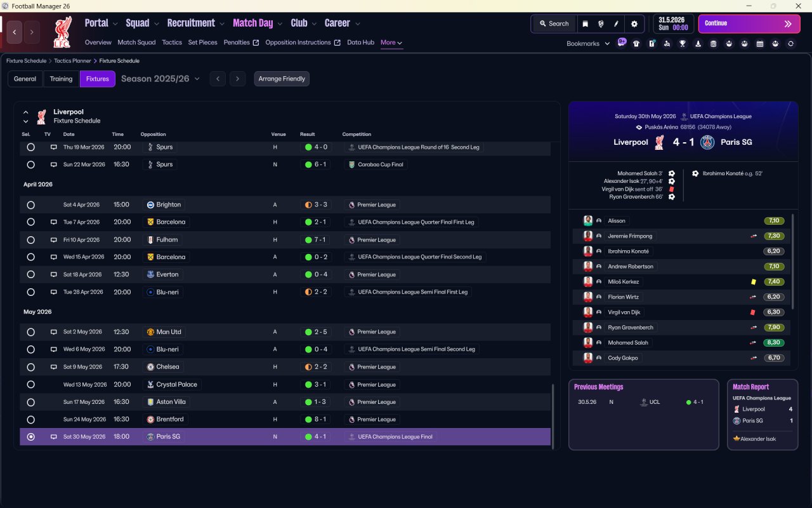This screenshot has width=812, height=508.
Task: Click the TV icon for the Paris SG match
Action: pyautogui.click(x=54, y=437)
